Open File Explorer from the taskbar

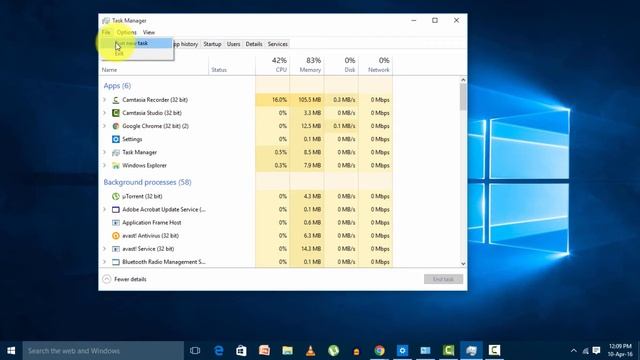pyautogui.click(x=287, y=351)
